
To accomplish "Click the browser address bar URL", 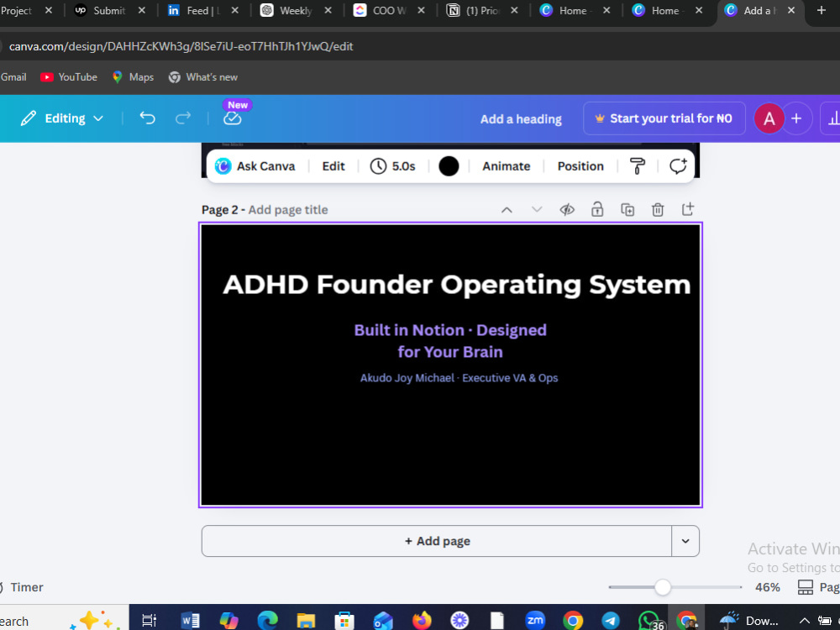I will point(181,46).
